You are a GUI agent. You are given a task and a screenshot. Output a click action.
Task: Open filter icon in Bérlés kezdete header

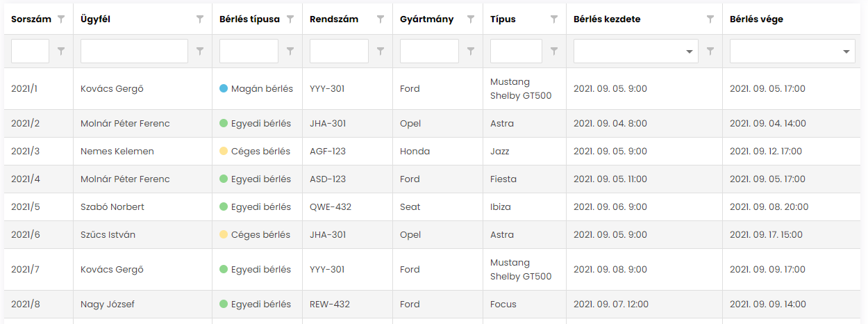pos(710,19)
